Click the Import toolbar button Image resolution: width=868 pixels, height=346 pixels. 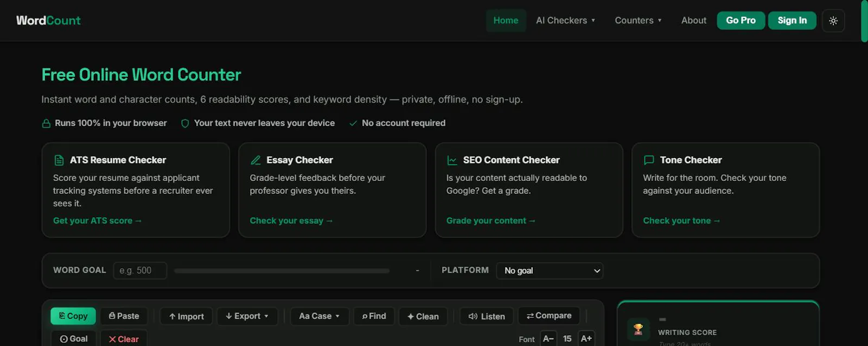point(186,317)
